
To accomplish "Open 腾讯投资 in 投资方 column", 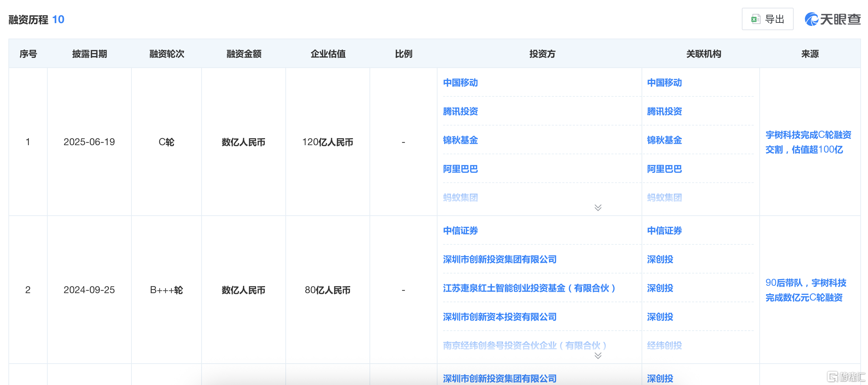I will 460,112.
